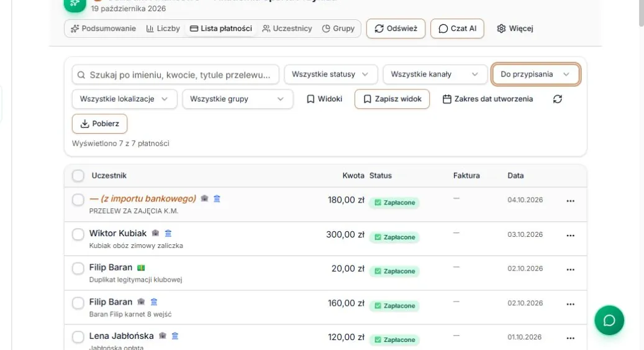The image size is (644, 350).
Task: Click blue bank icon in import bankowego row
Action: click(x=217, y=199)
